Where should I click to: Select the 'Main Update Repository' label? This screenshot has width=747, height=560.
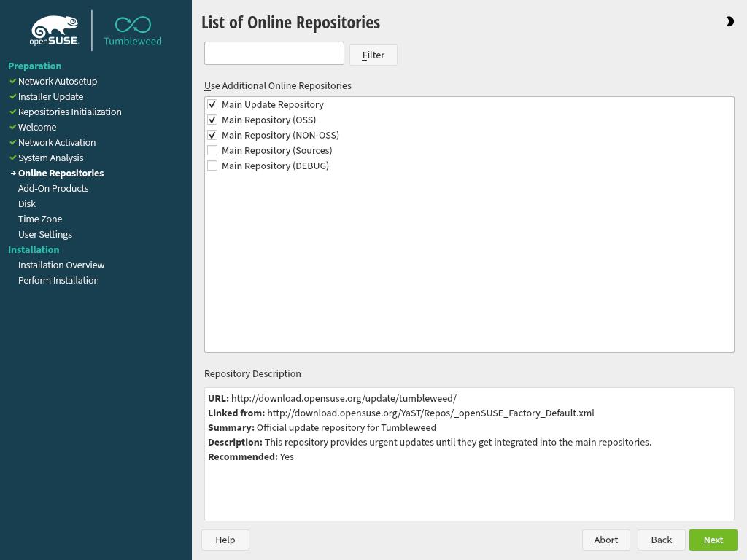(x=273, y=104)
